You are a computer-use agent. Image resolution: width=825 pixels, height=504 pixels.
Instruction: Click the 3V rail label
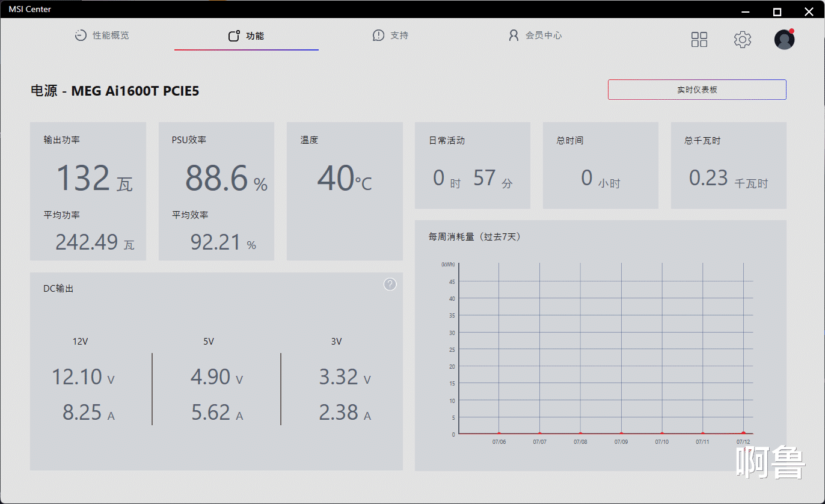pyautogui.click(x=337, y=342)
